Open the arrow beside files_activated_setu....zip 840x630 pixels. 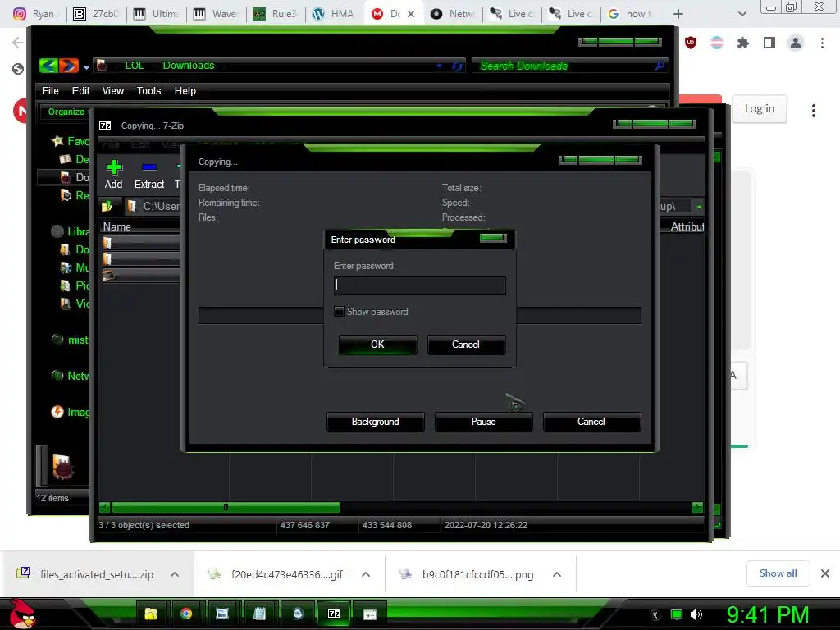[175, 574]
